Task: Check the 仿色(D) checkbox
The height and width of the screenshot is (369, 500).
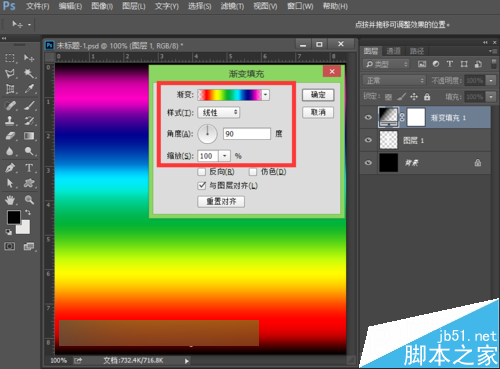Action: [x=253, y=172]
